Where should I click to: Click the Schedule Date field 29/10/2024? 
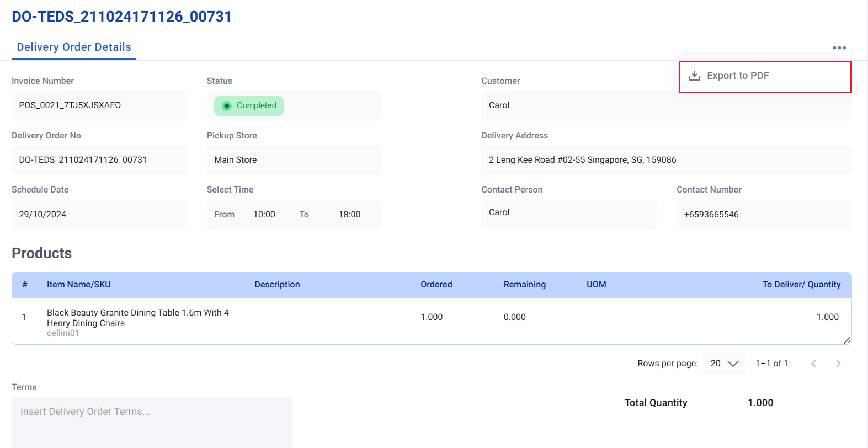(99, 215)
